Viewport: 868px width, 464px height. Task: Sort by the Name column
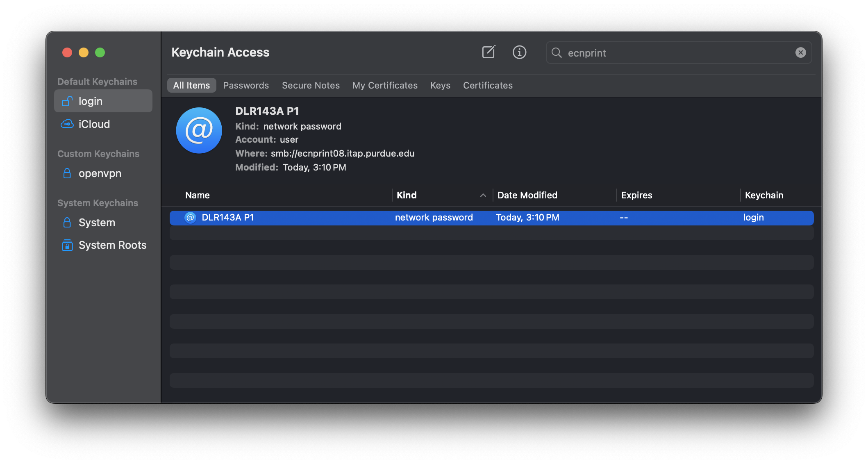[198, 196]
